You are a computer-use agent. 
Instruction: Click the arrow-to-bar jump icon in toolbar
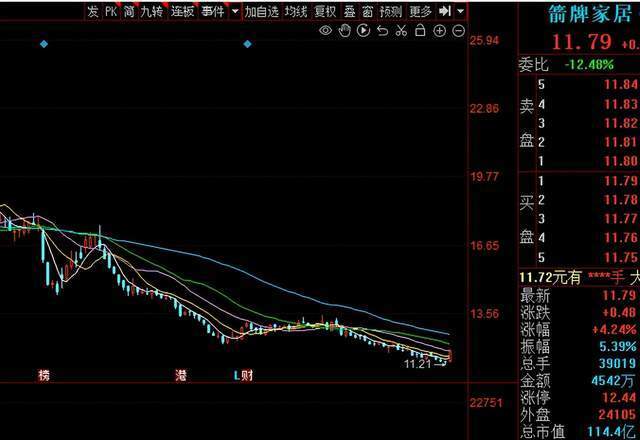point(444,11)
